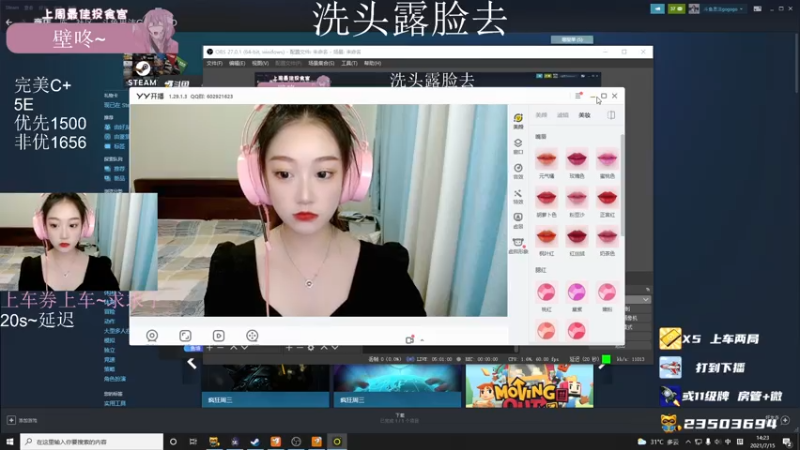
Task: Move the OBS source down with the down arrow next to the gear
Action: click(335, 347)
